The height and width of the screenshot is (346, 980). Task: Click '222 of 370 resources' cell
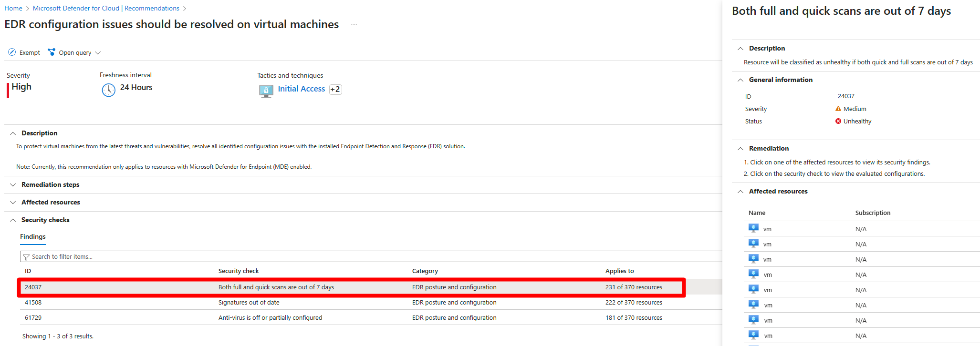[634, 303]
